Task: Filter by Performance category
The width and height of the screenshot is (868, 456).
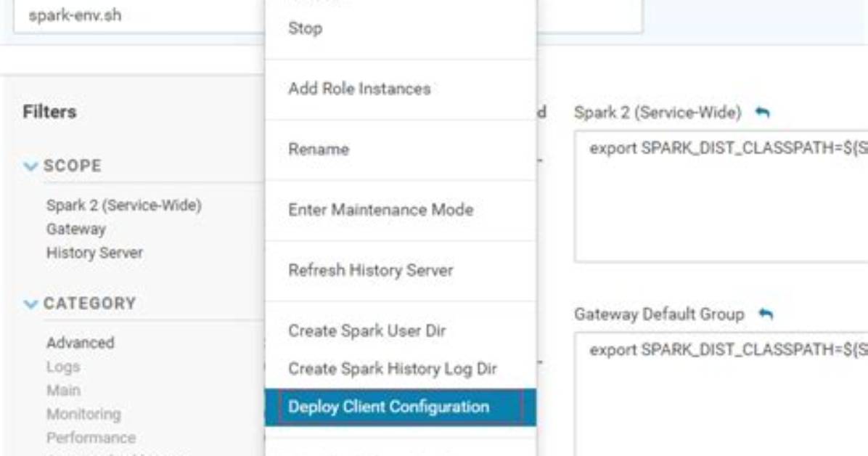Action: [x=91, y=438]
